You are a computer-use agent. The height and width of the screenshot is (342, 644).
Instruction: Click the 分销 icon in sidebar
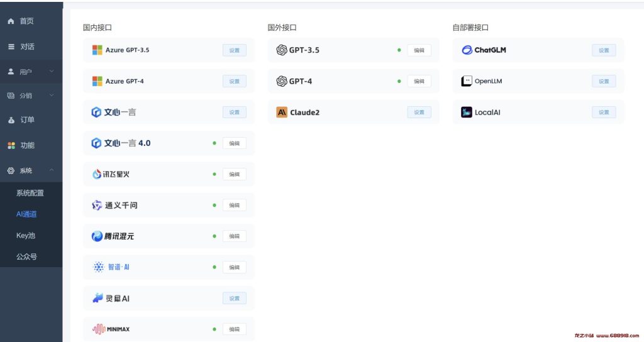[x=11, y=96]
